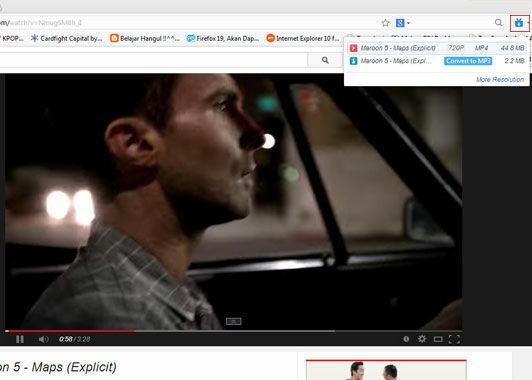532x380 pixels.
Task: Click the blue audio download icon
Action: [354, 61]
